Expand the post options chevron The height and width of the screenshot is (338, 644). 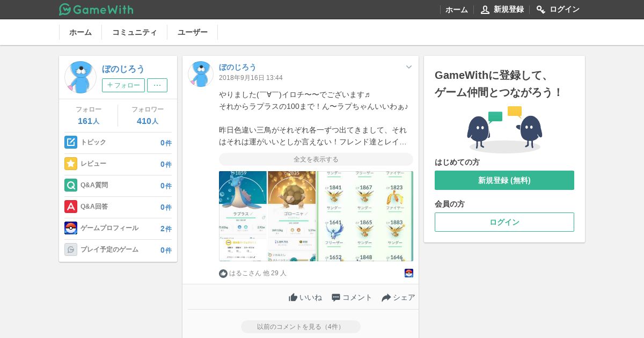[x=409, y=67]
